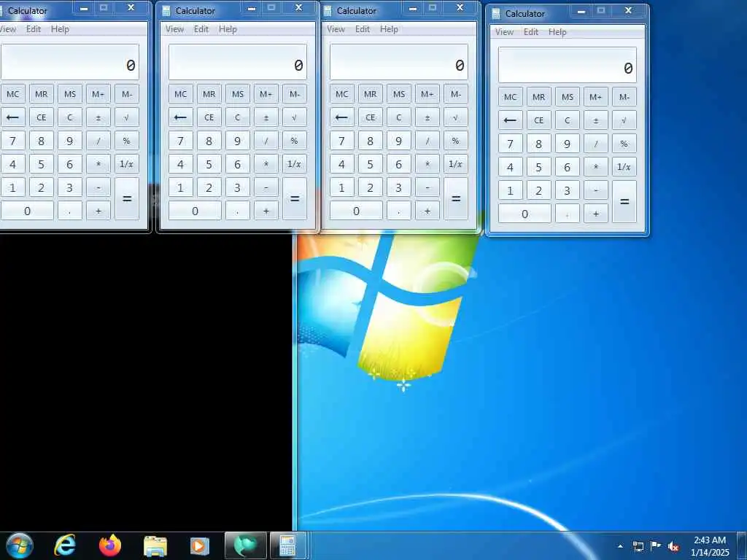Image resolution: width=747 pixels, height=560 pixels.
Task: Click the 8 key in second Calculator window
Action: pos(209,141)
